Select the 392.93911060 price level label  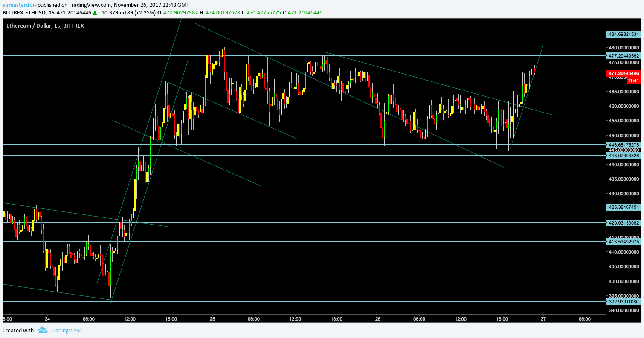624,301
